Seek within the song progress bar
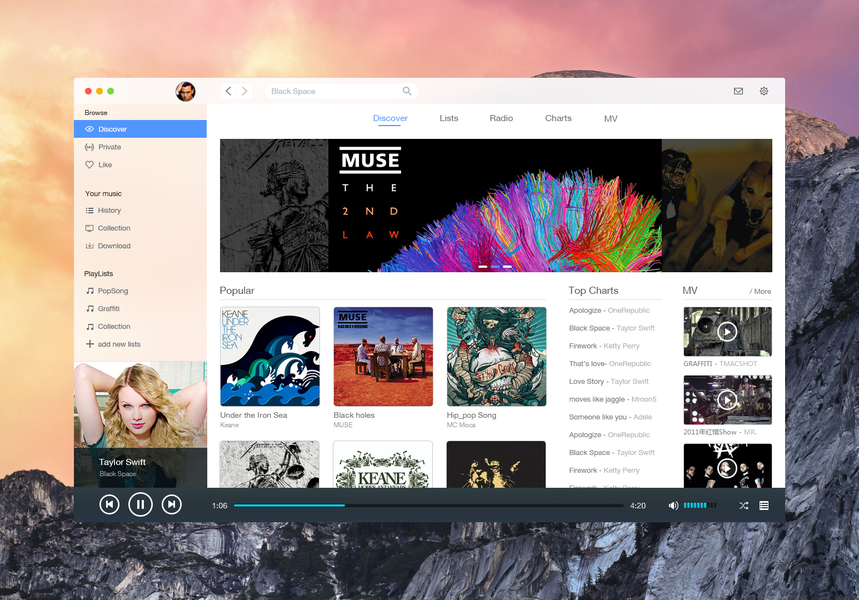Image resolution: width=859 pixels, height=600 pixels. (428, 505)
